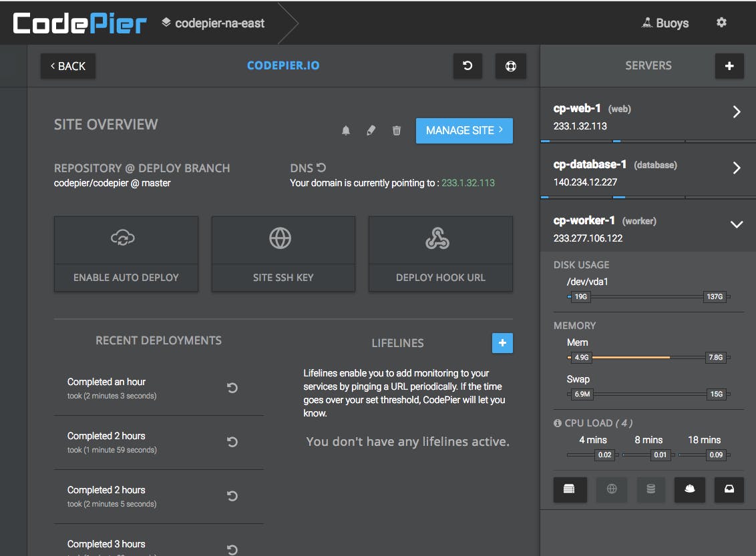Click the 8 mins CPU load bar
The image size is (756, 556).
(x=648, y=455)
